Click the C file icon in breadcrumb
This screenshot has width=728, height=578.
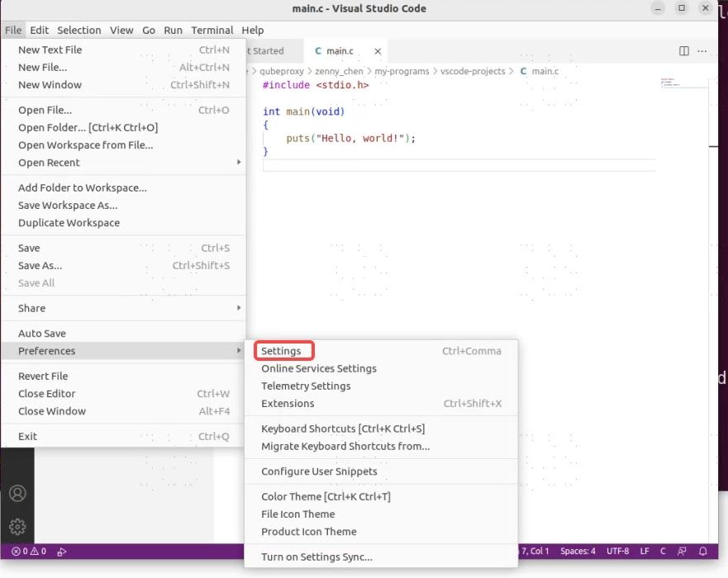[523, 71]
